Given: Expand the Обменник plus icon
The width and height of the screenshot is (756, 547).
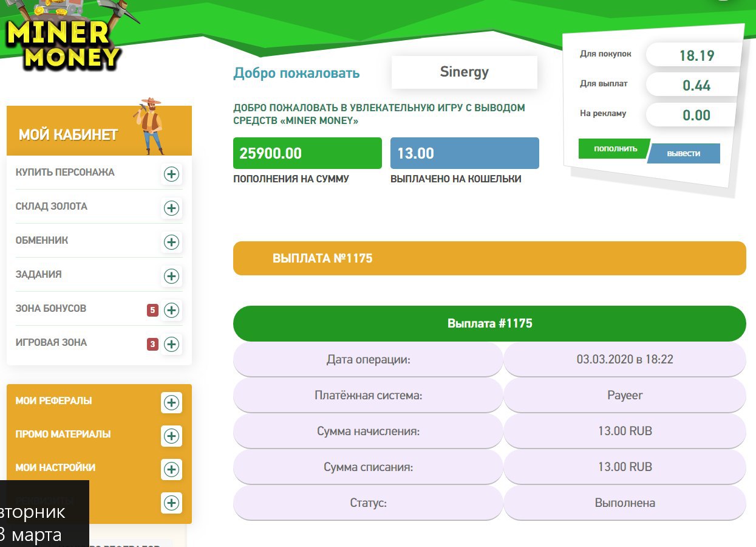Looking at the screenshot, I should [172, 243].
